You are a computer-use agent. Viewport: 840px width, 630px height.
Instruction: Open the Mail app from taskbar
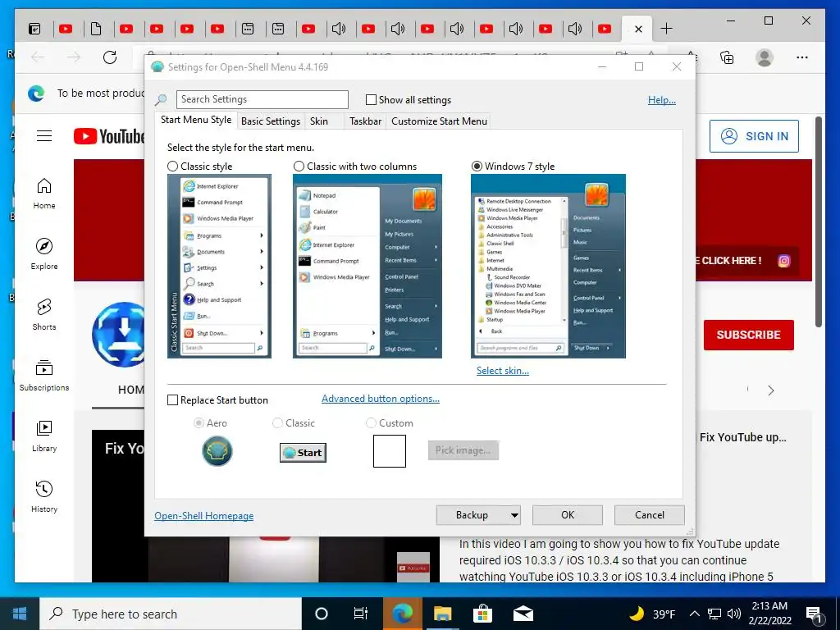(x=523, y=614)
